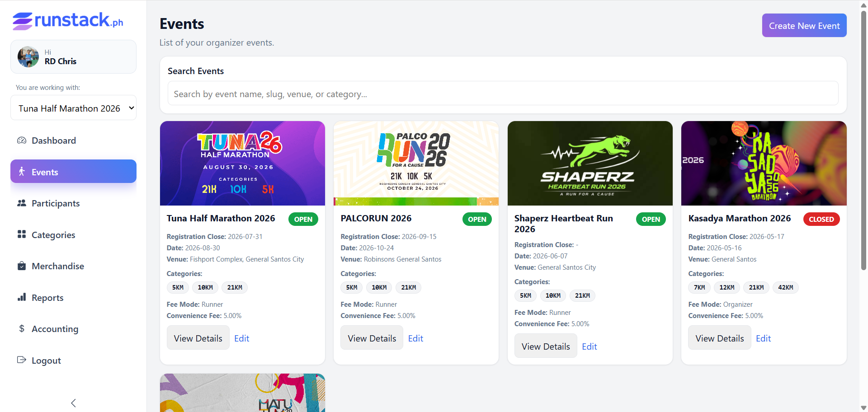Click Logout in the sidebar
This screenshot has height=412, width=868.
(73, 360)
